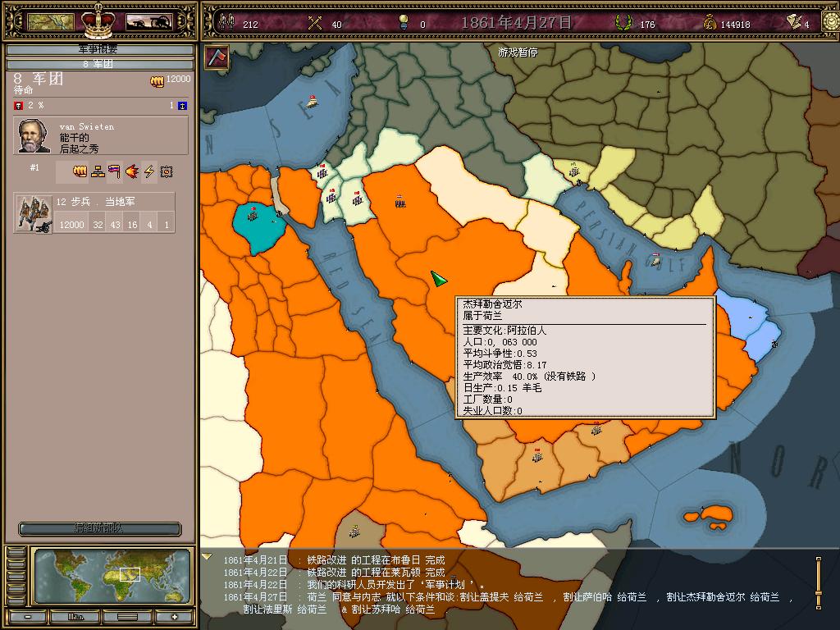Click the lightbulb research points icon
840x630 pixels.
404,22
